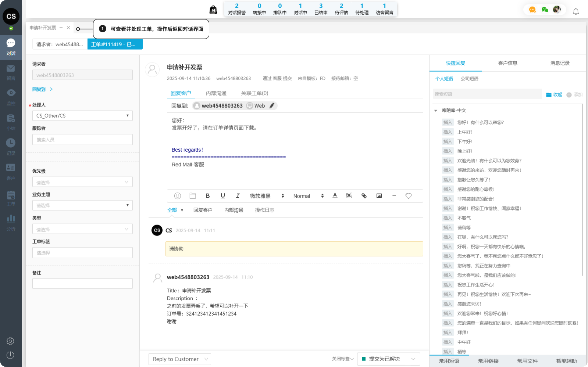The image size is (588, 367).
Task: Expand the 提交为已解决 submit dropdown
Action: click(413, 359)
